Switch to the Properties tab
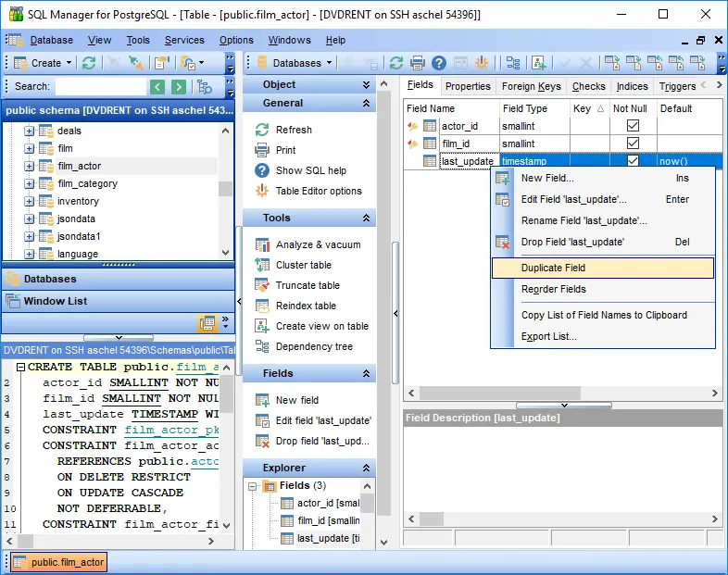Screen dimensions: 728x575 tap(468, 86)
